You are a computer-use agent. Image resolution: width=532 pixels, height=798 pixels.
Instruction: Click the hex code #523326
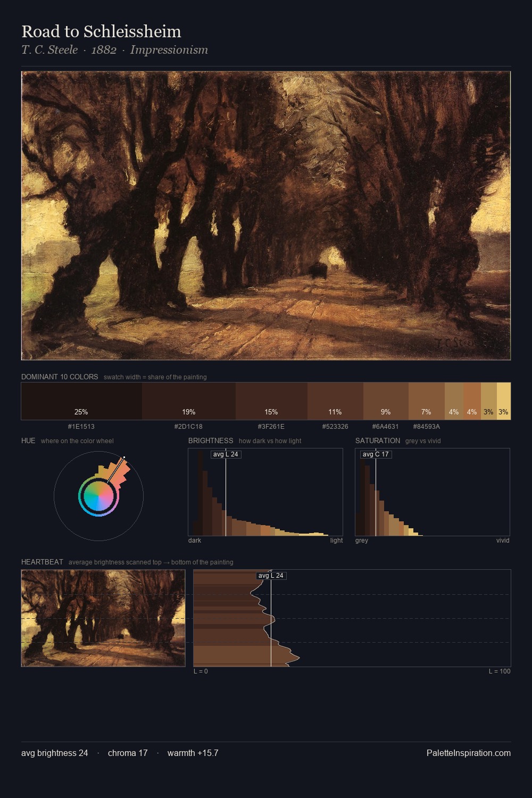pos(335,427)
